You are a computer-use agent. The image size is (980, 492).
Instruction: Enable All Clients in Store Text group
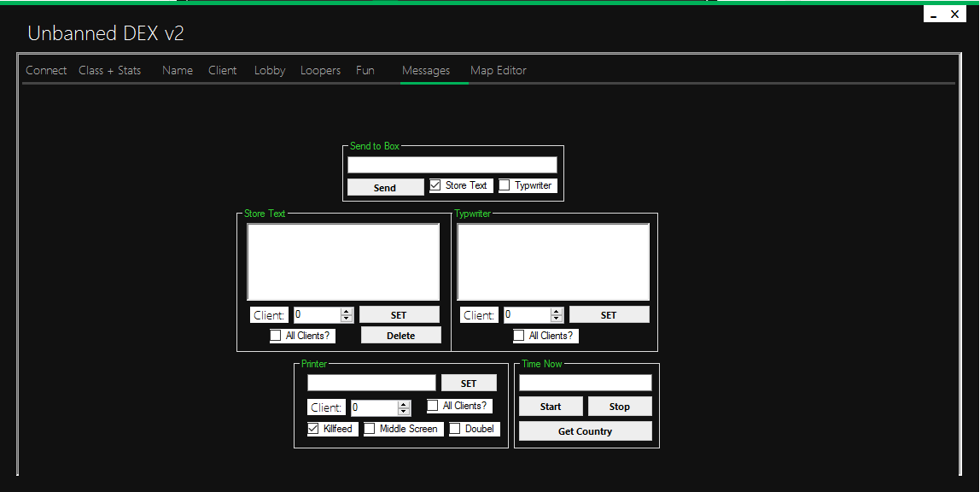[276, 336]
